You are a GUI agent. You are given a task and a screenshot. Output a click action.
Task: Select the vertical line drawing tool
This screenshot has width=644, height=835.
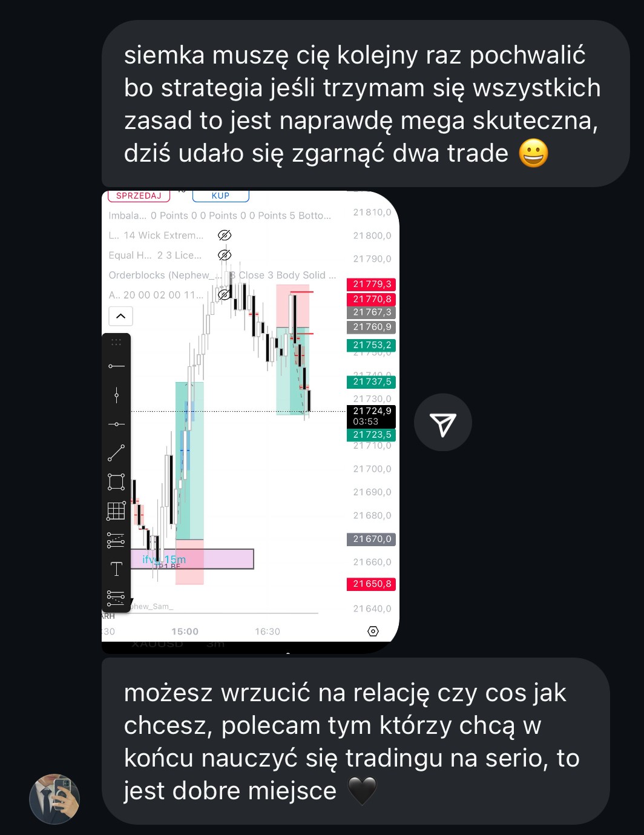pyautogui.click(x=116, y=395)
